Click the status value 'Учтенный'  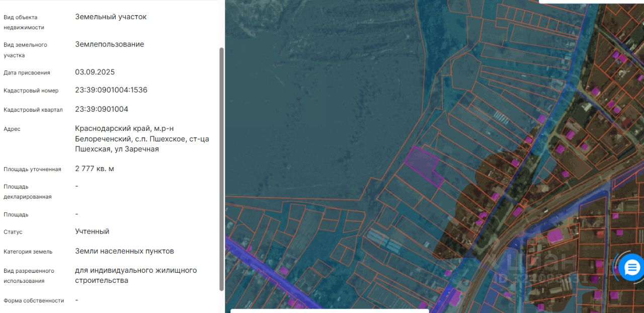coord(92,231)
